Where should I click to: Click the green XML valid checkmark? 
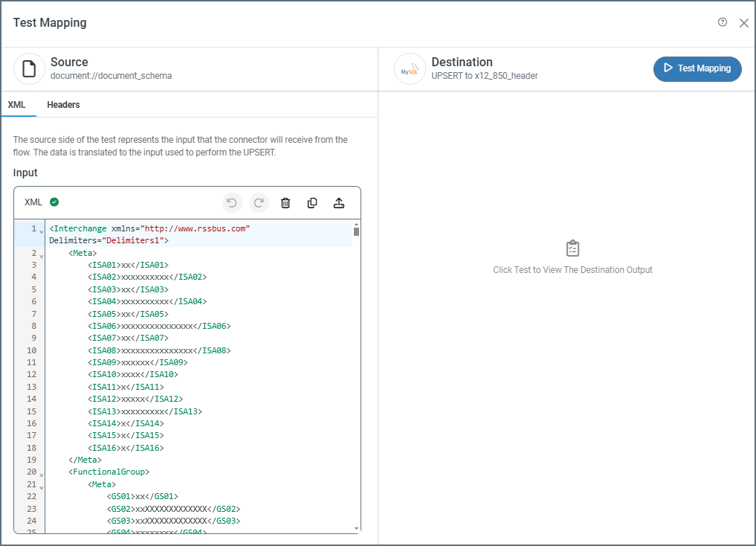54,202
